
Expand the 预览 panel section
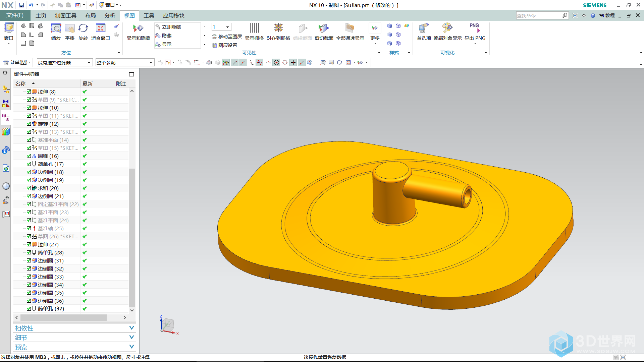point(74,347)
